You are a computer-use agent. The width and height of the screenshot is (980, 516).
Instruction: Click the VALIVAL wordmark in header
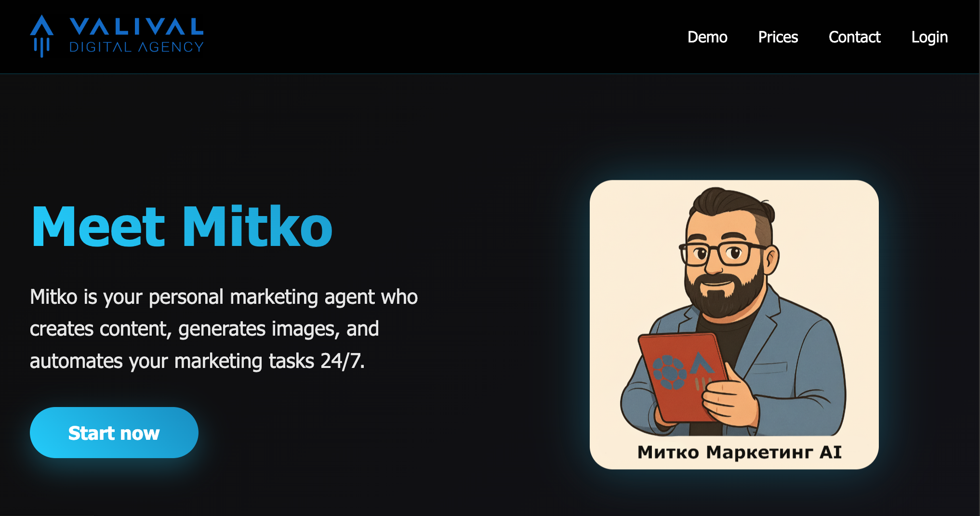(136, 27)
